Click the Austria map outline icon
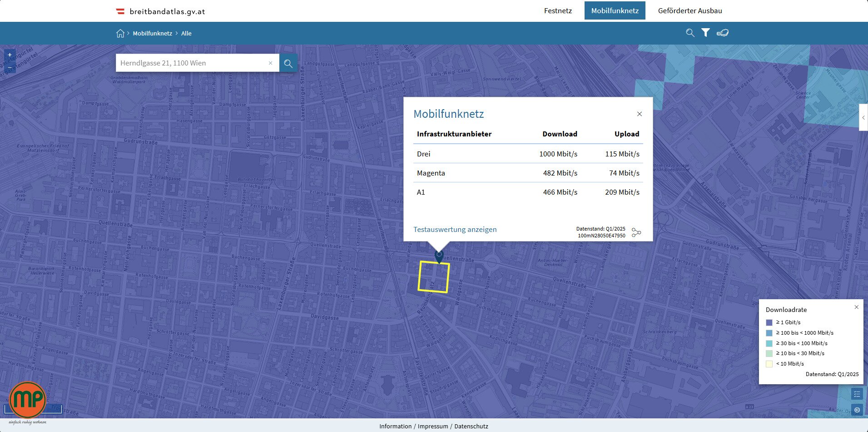This screenshot has width=868, height=432. tap(722, 33)
